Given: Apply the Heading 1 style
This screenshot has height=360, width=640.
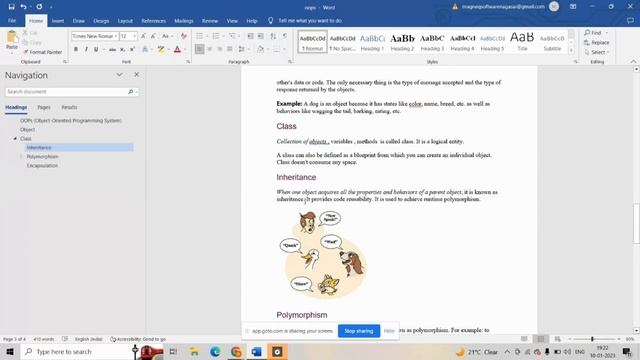Looking at the screenshot, I should point(372,42).
